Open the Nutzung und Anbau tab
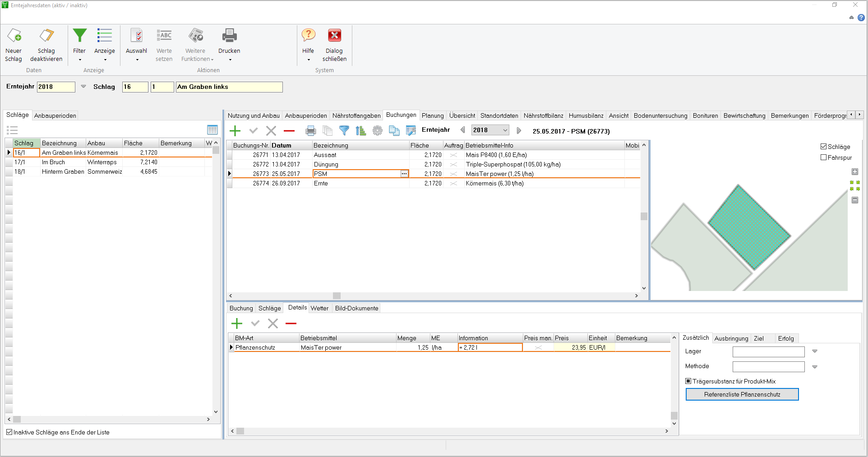868x457 pixels. click(254, 116)
